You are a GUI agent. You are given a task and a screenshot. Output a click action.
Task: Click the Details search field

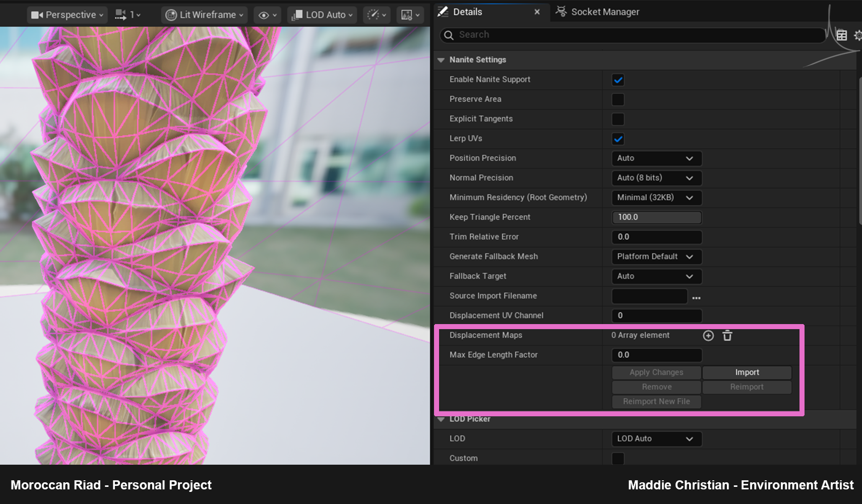[633, 35]
